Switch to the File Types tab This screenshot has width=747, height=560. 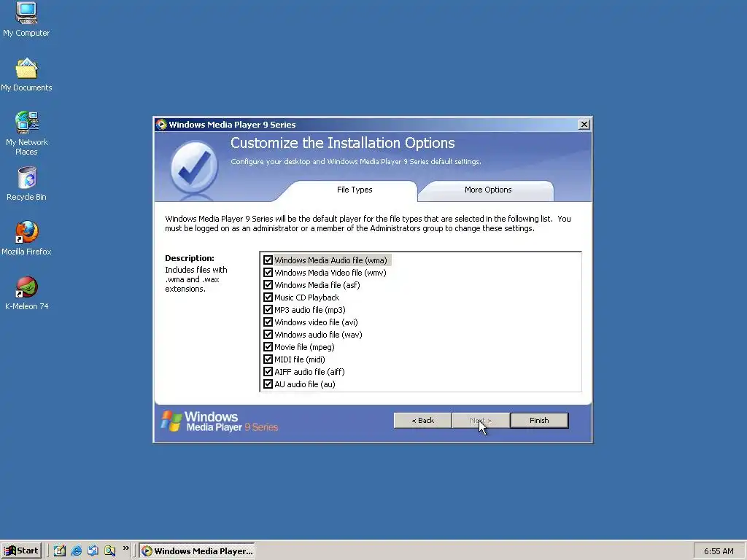click(x=355, y=190)
